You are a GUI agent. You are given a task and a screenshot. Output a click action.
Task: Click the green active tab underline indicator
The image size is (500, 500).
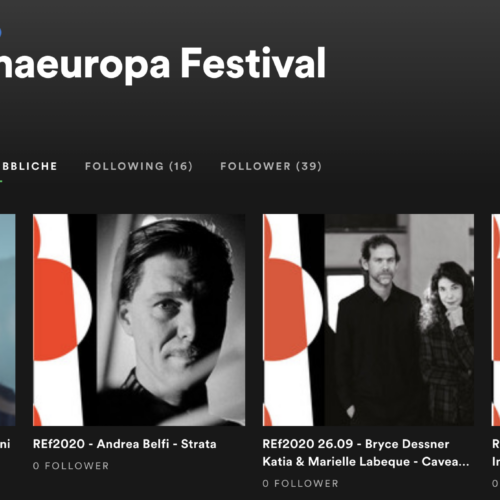click(1, 181)
